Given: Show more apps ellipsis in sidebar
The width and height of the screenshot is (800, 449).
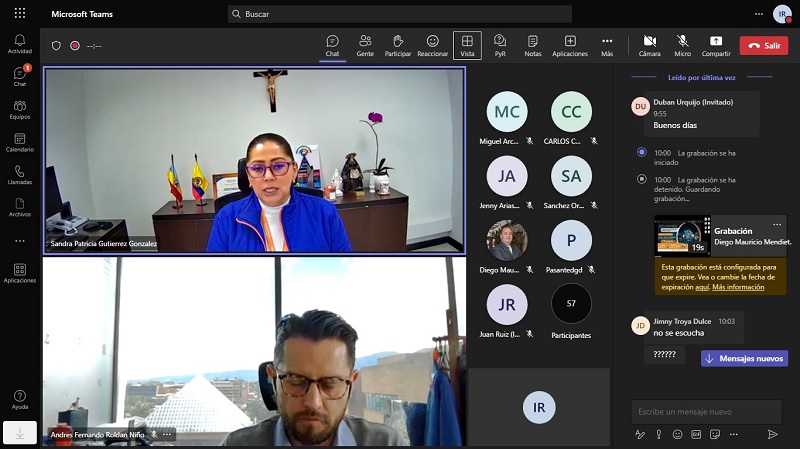Looking at the screenshot, I should (x=20, y=241).
